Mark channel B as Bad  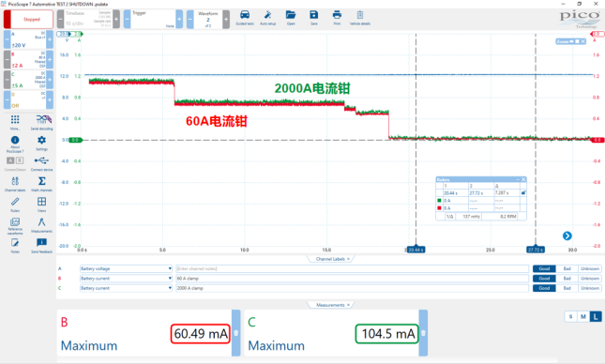[567, 279]
